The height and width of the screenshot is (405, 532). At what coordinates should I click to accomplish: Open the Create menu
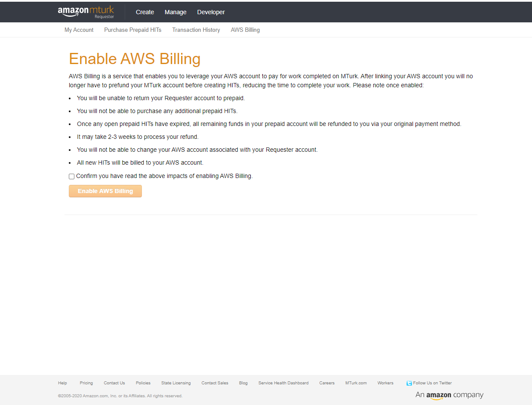(x=145, y=12)
